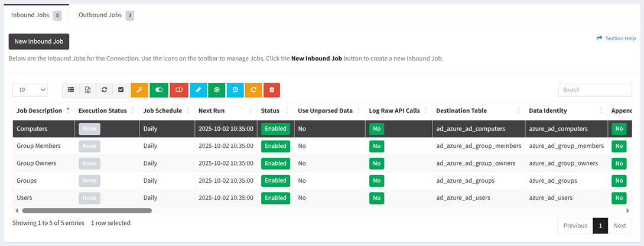Sort table by Next Run column

pos(211,111)
